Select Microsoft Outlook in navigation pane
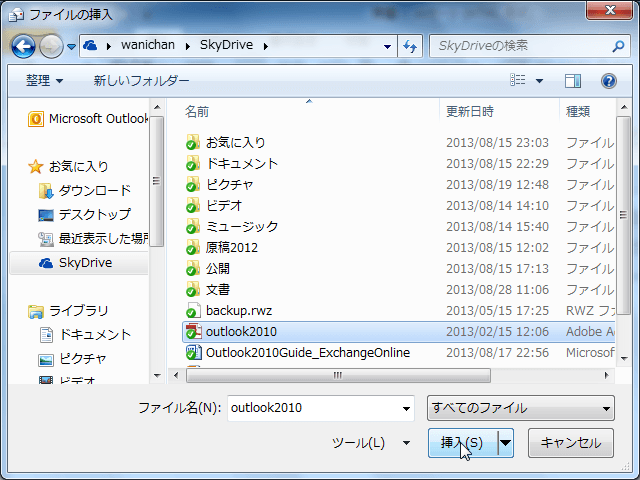The width and height of the screenshot is (640, 480). tap(88, 119)
